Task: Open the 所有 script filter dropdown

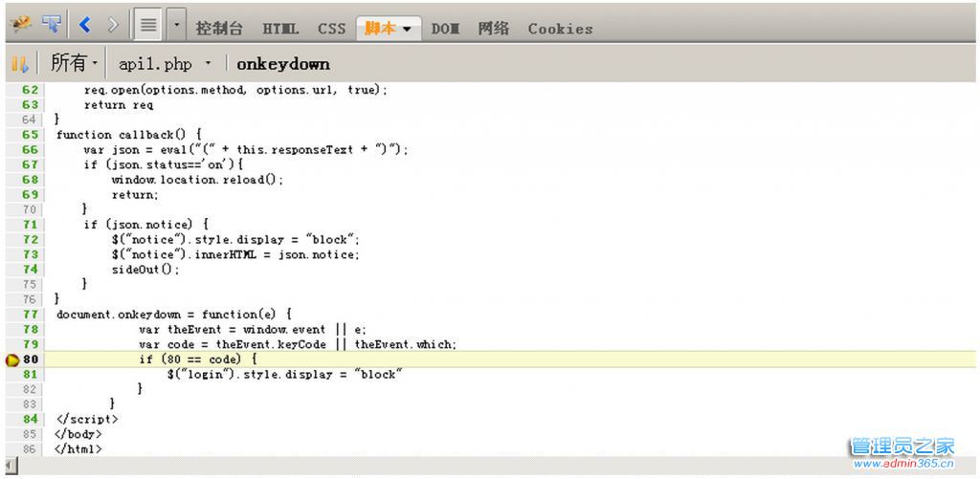Action: [75, 63]
